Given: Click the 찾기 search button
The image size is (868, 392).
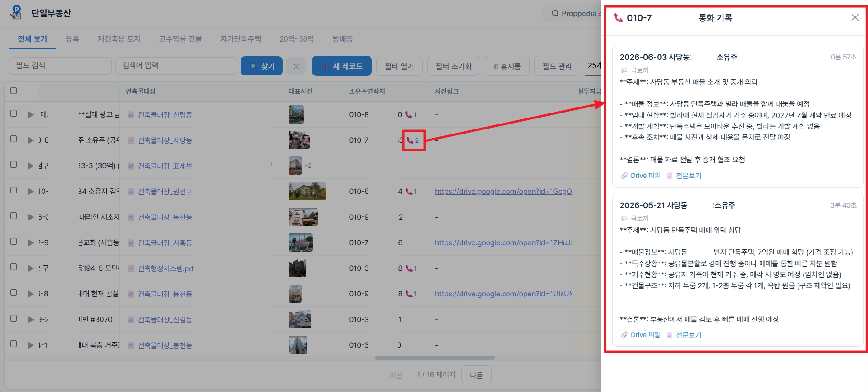Looking at the screenshot, I should click(262, 66).
